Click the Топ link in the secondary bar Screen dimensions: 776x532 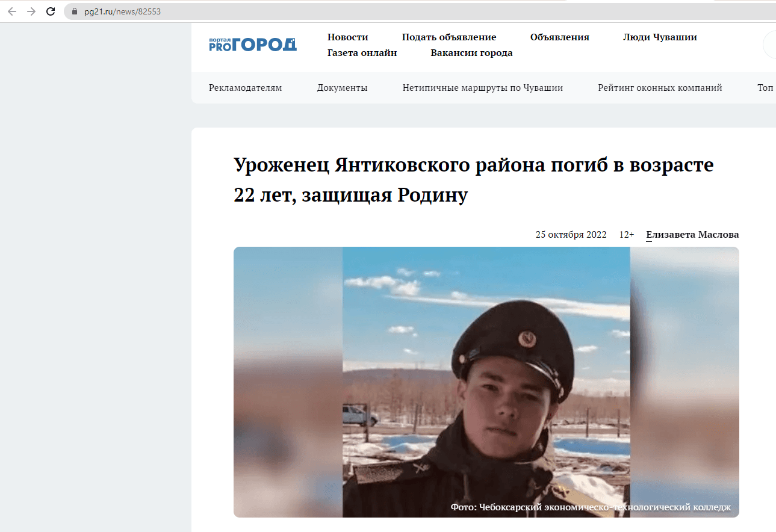[765, 88]
